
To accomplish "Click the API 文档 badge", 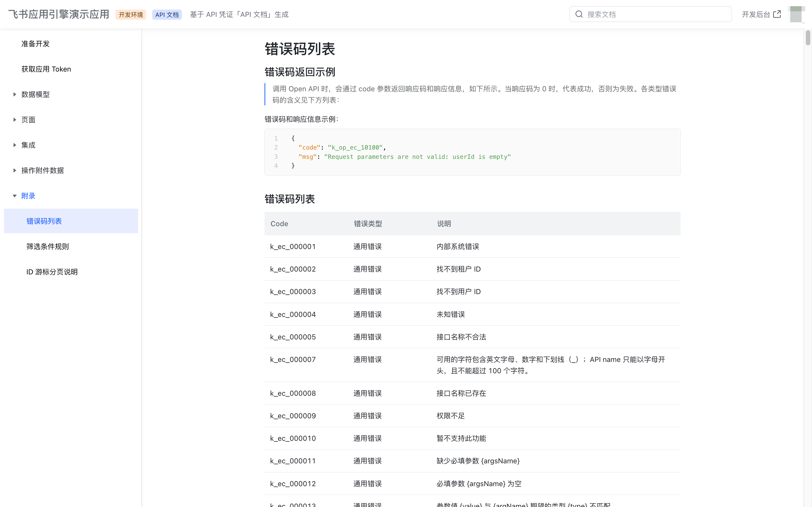I will (x=167, y=14).
